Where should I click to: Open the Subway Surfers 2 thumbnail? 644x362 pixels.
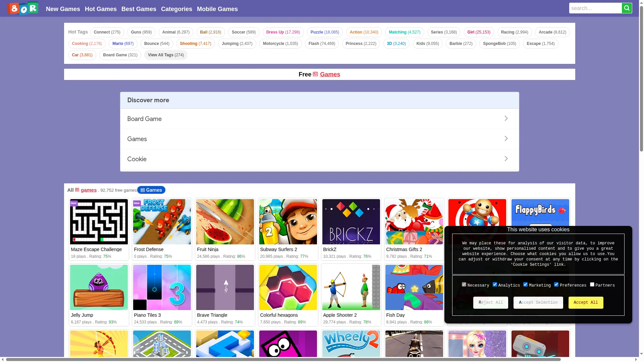(x=288, y=222)
